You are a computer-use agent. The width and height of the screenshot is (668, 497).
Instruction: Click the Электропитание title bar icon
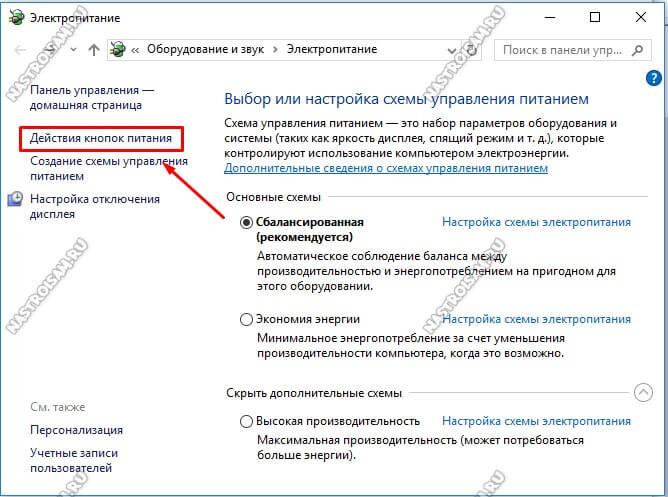17,18
